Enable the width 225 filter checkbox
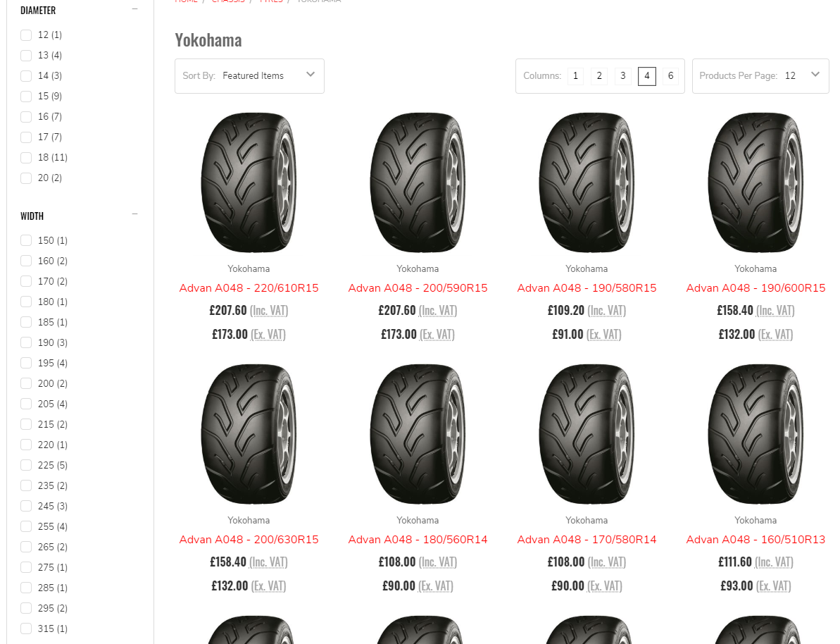Image resolution: width=840 pixels, height=644 pixels. (x=27, y=465)
